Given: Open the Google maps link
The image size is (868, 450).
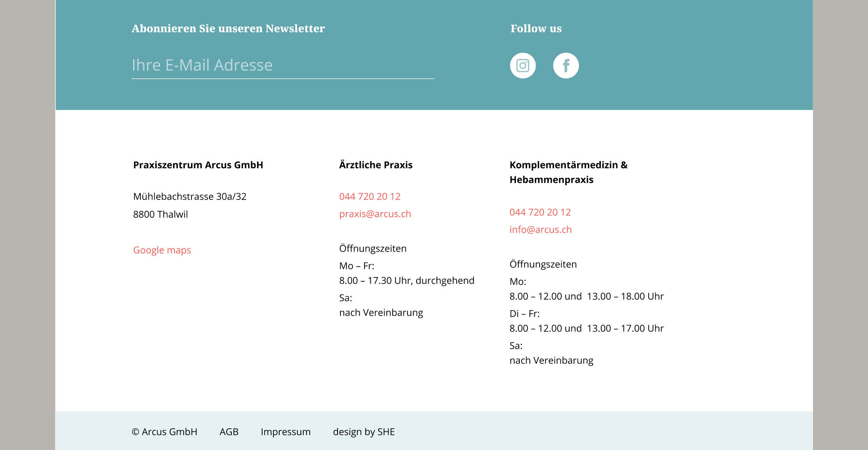Looking at the screenshot, I should [x=162, y=250].
